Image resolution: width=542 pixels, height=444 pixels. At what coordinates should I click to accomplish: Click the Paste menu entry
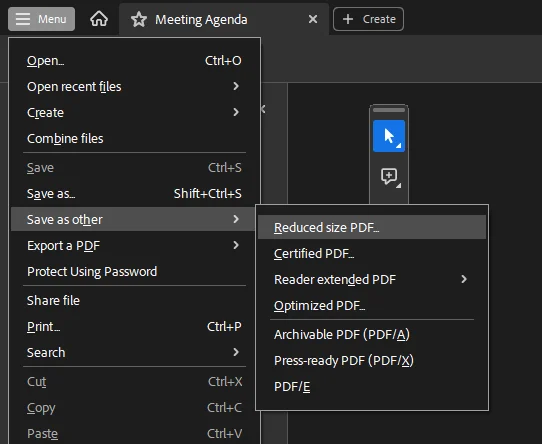(134, 433)
